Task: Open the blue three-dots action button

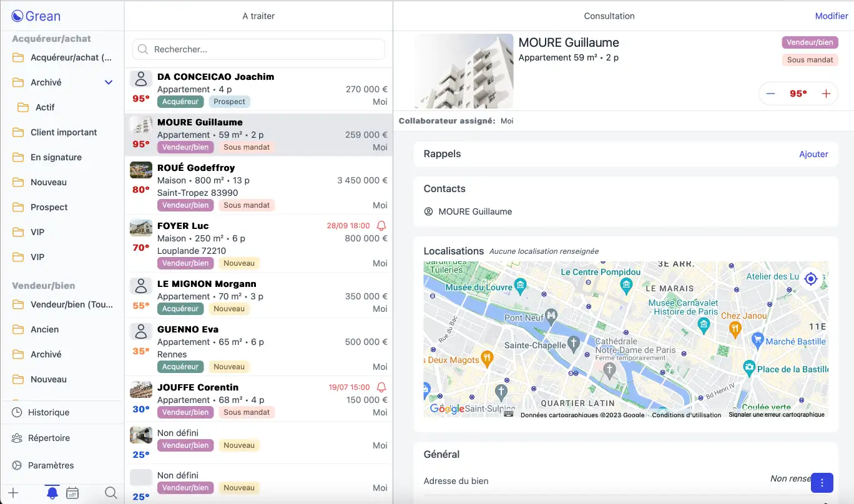Action: pyautogui.click(x=822, y=482)
